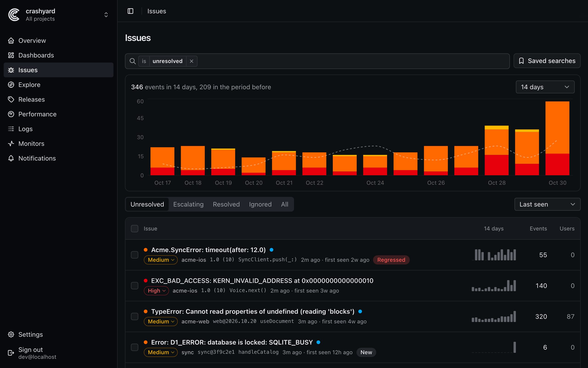Open the project switcher chevrons
The image size is (588, 368).
point(106,15)
